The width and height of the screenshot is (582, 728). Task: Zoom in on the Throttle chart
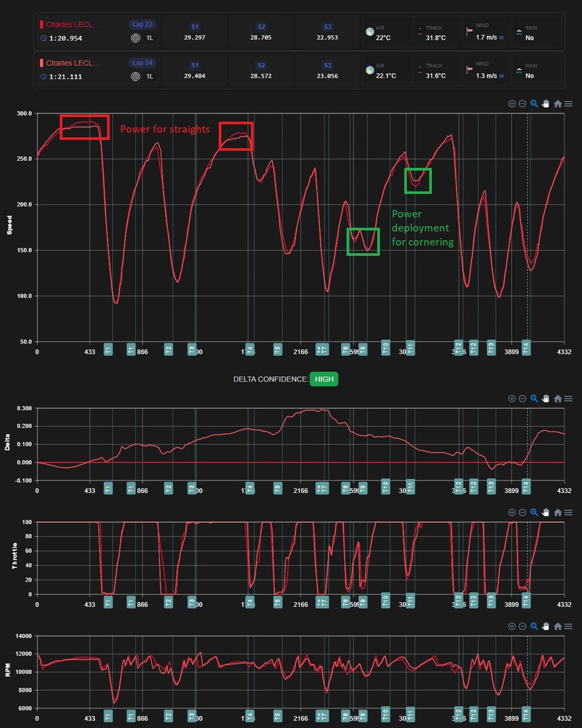point(512,513)
